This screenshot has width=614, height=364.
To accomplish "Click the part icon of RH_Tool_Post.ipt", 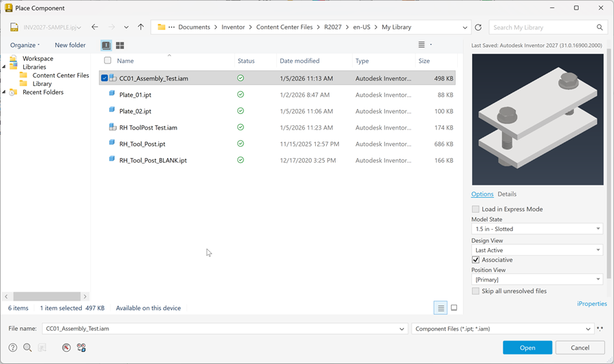I will pyautogui.click(x=112, y=142).
